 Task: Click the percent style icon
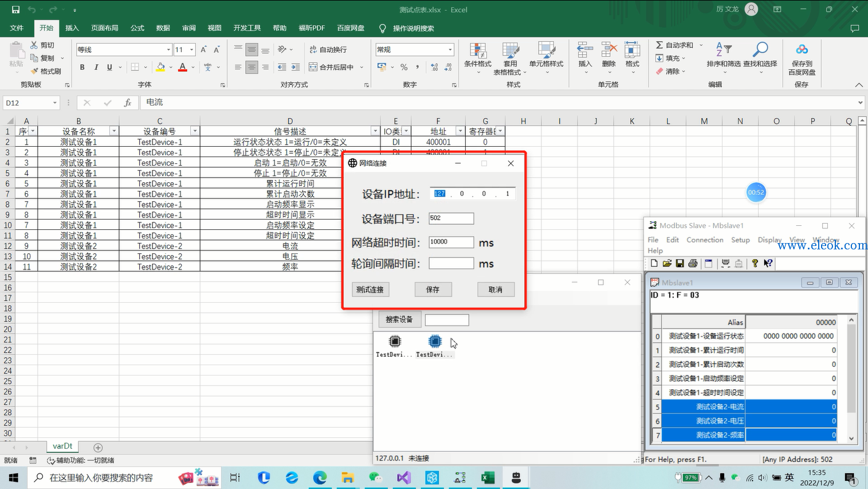click(404, 67)
